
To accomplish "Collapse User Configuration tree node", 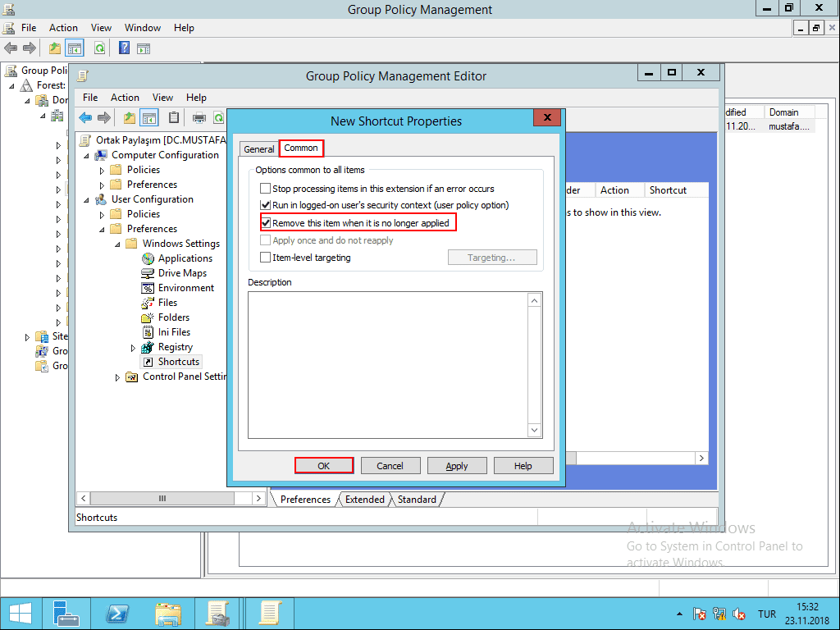I will pos(86,200).
